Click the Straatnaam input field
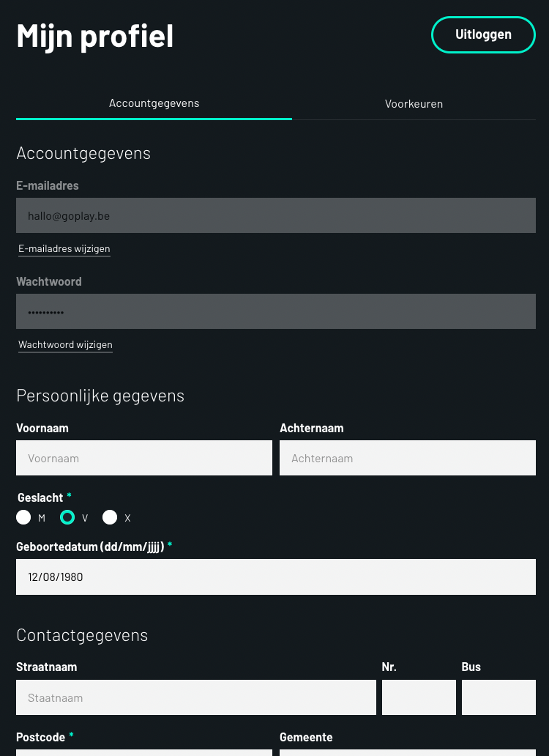This screenshot has height=756, width=549. (x=196, y=697)
